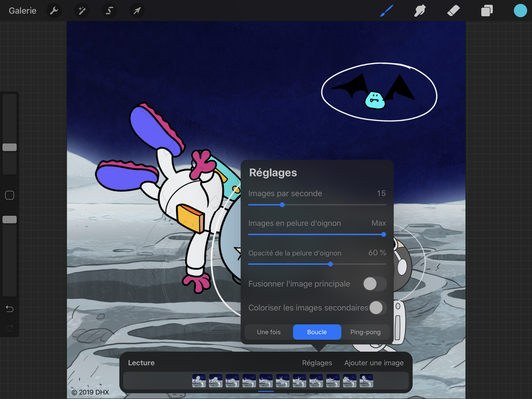Select the first frame thumbnail in timeline

pyautogui.click(x=199, y=381)
